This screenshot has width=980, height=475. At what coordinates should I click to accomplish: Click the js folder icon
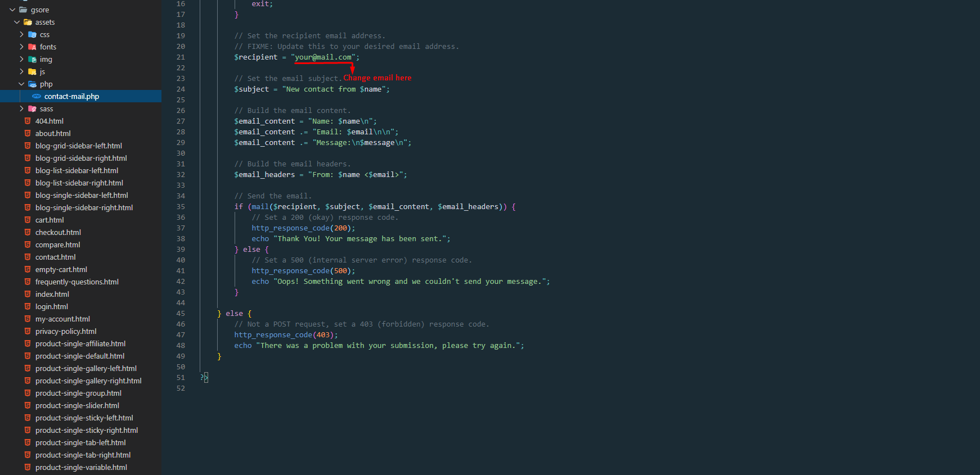[x=33, y=72]
